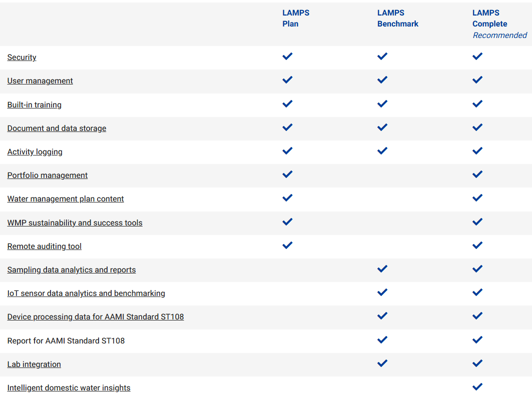This screenshot has height=399, width=532.
Task: Select the LAMPS Benchmark column header
Action: pos(397,18)
